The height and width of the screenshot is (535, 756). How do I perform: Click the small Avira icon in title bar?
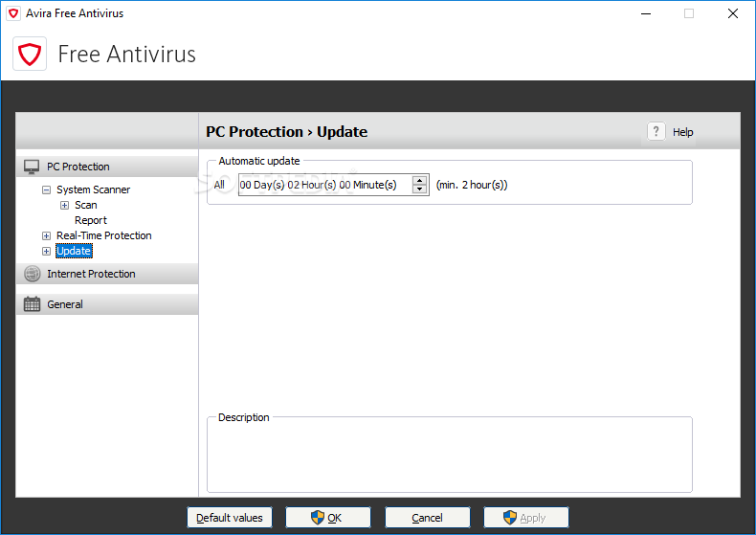coord(13,13)
